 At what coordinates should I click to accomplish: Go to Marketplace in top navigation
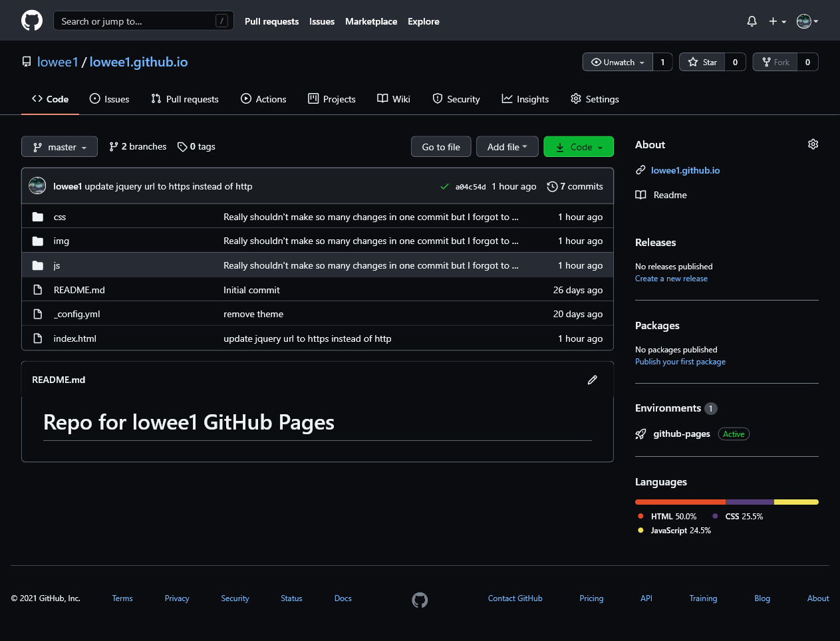[371, 21]
